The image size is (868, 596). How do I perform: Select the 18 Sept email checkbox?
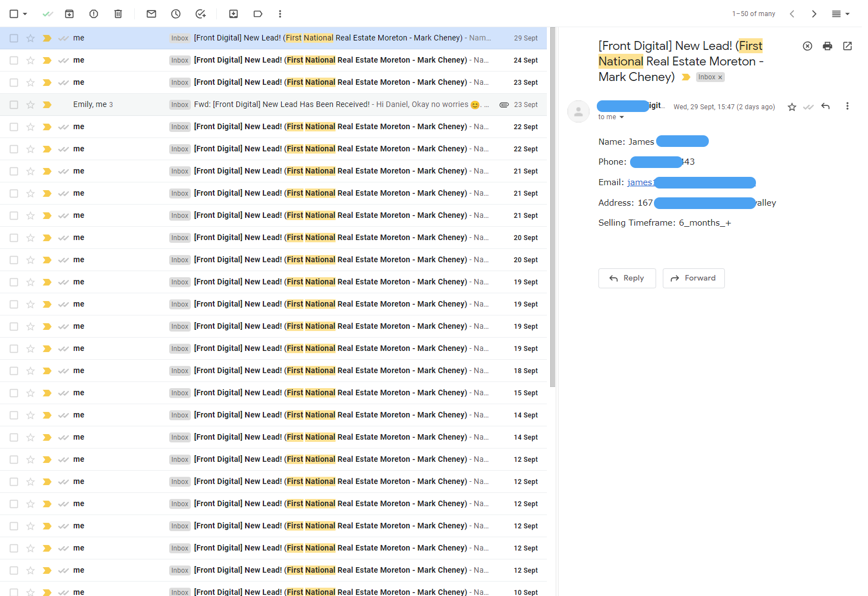(x=14, y=371)
